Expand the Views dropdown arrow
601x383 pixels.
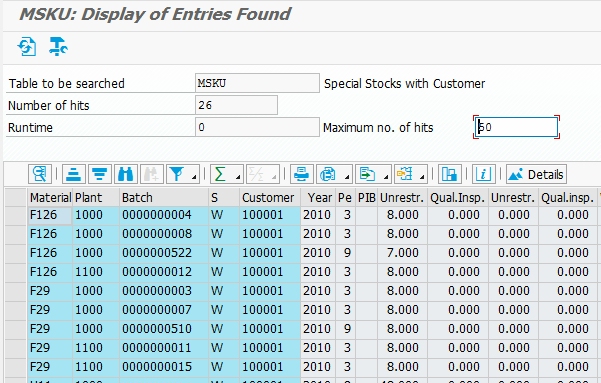(347, 176)
